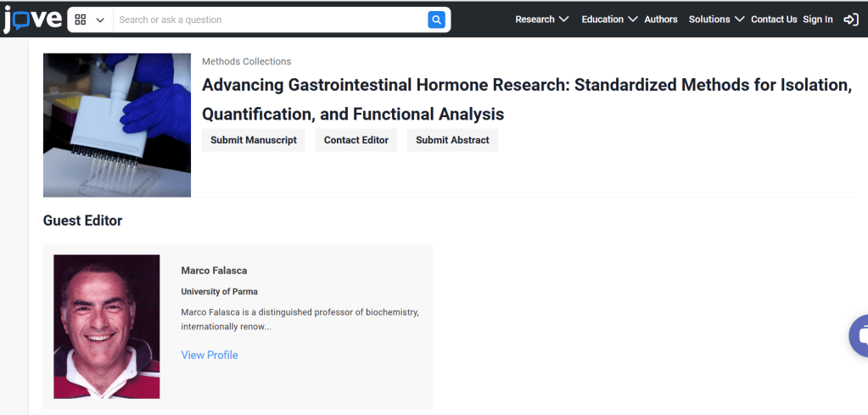Viewport: 868px width, 415px height.
Task: Open the chat widget bubble
Action: point(858,336)
